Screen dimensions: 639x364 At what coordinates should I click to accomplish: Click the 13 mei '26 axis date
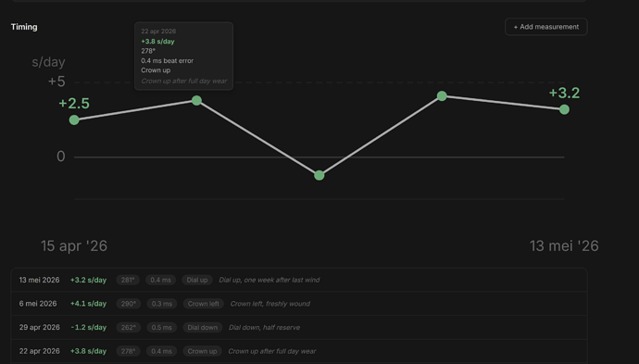(564, 245)
